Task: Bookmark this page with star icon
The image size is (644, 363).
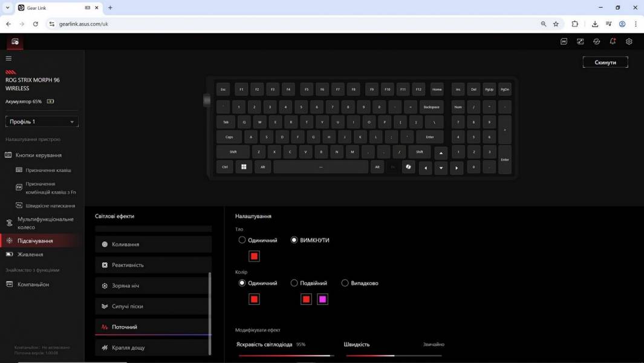Action: pos(556,24)
